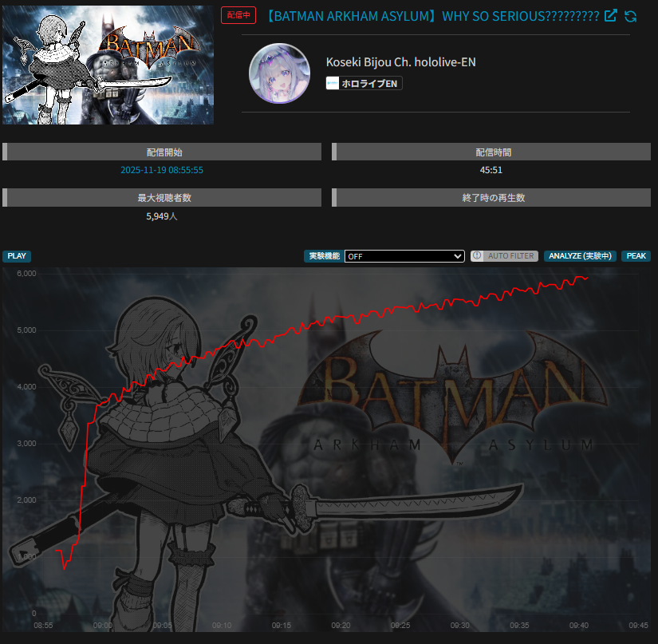Click the Koseki Bijou Ch. hololive-EN name
This screenshot has width=658, height=644.
(400, 62)
